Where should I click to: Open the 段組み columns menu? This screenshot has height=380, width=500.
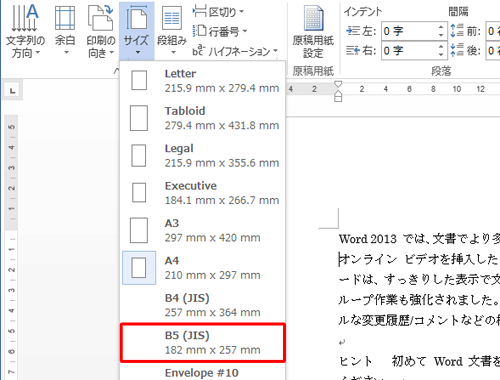coord(172,31)
